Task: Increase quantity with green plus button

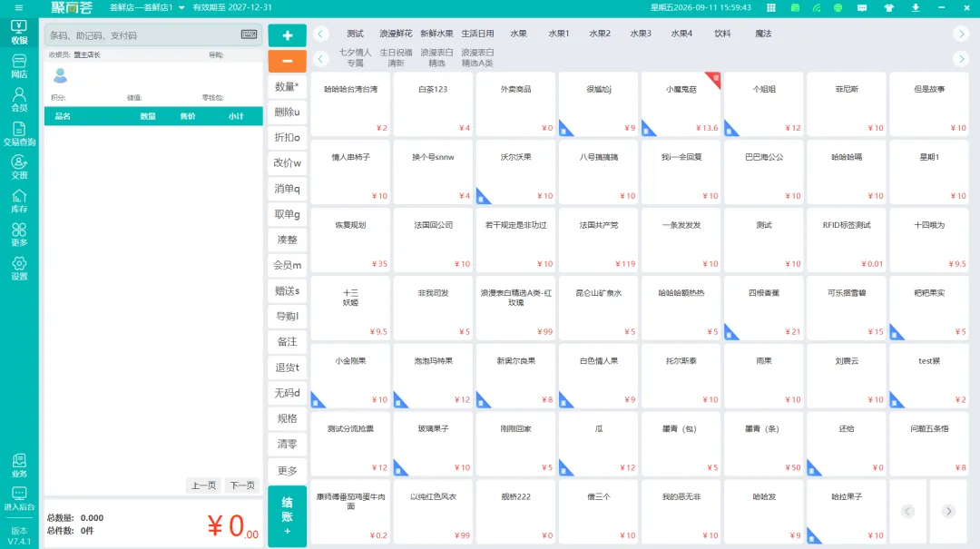Action: pos(287,35)
